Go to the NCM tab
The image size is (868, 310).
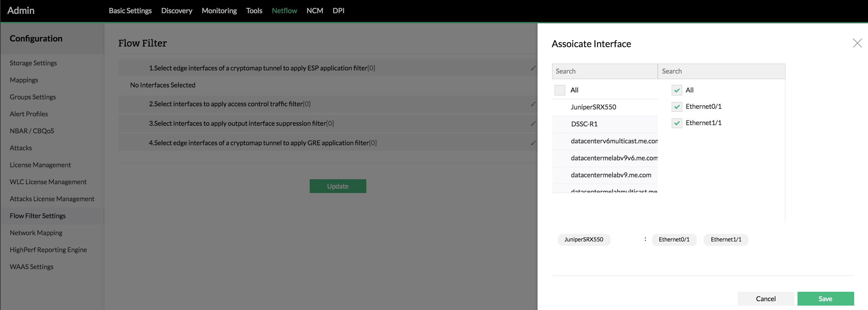coord(314,11)
